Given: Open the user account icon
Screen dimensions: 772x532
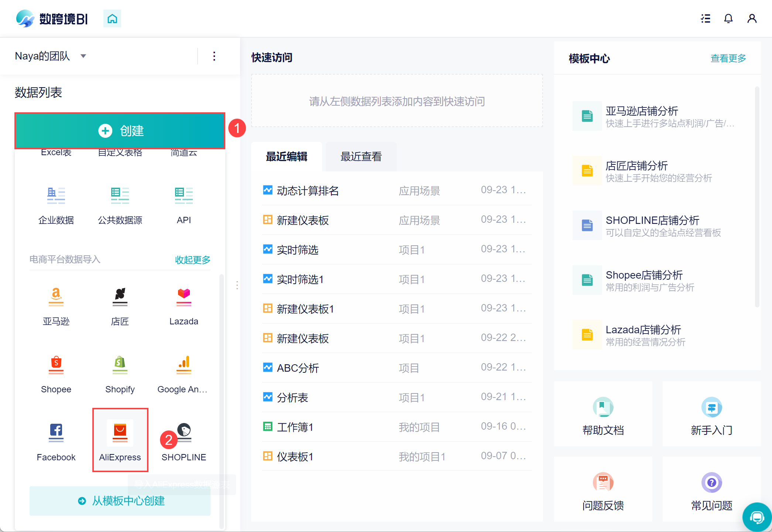Looking at the screenshot, I should pos(752,18).
